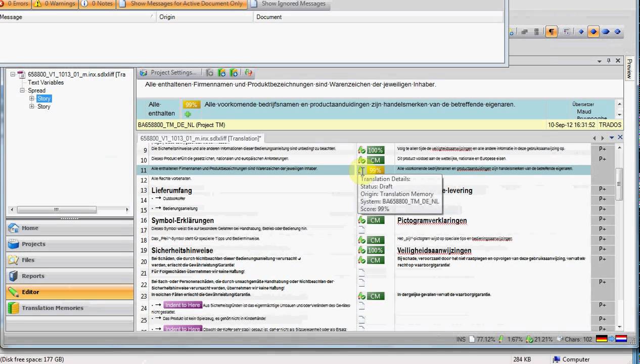The width and height of the screenshot is (640, 364).
Task: Sort messages by the Message column header
Action: point(78,17)
